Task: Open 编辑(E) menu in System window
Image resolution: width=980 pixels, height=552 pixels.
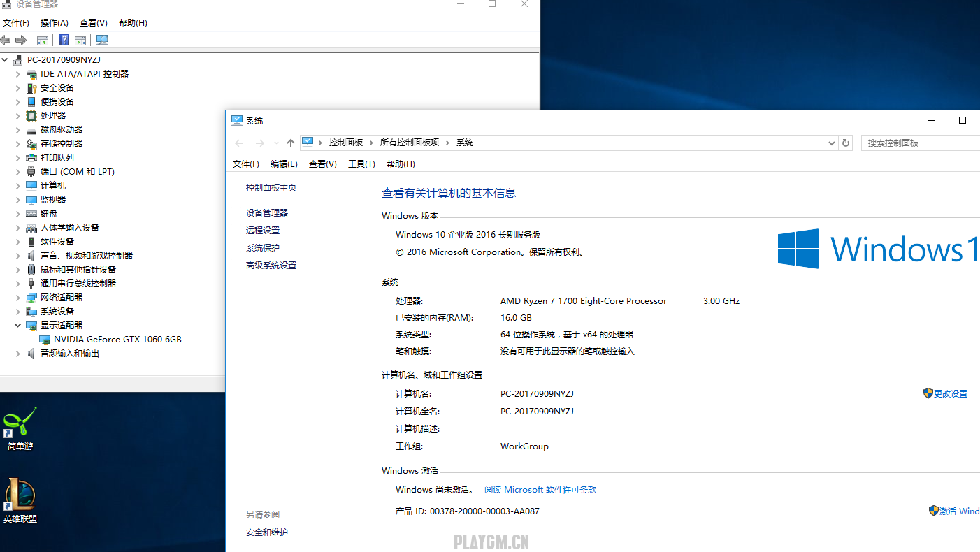Action: tap(284, 164)
